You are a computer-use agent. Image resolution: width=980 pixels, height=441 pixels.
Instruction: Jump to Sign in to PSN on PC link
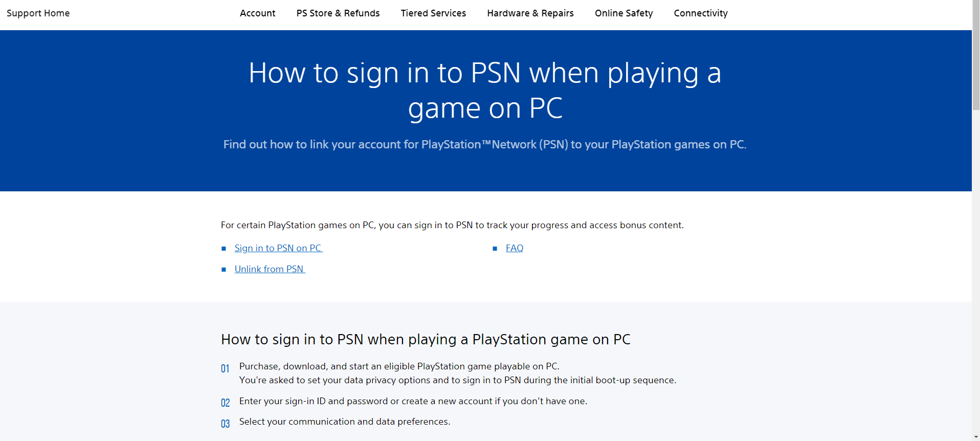(x=278, y=248)
